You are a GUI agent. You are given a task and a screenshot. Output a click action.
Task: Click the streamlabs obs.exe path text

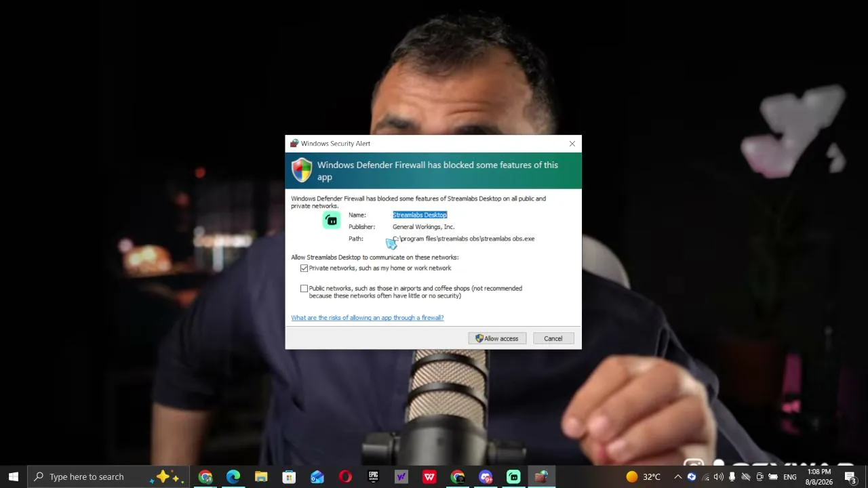[464, 239]
